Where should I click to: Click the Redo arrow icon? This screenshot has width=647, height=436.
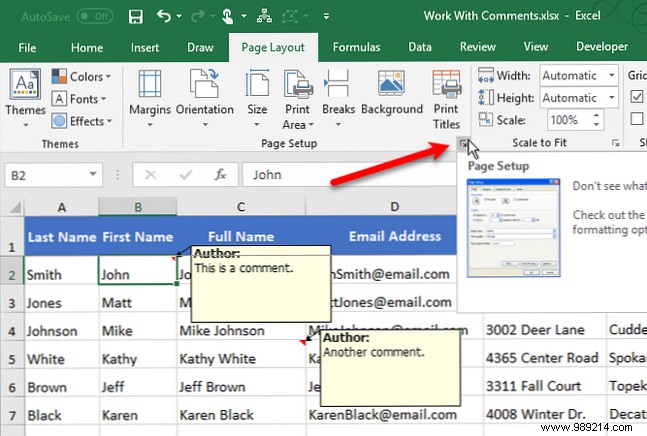(x=197, y=16)
